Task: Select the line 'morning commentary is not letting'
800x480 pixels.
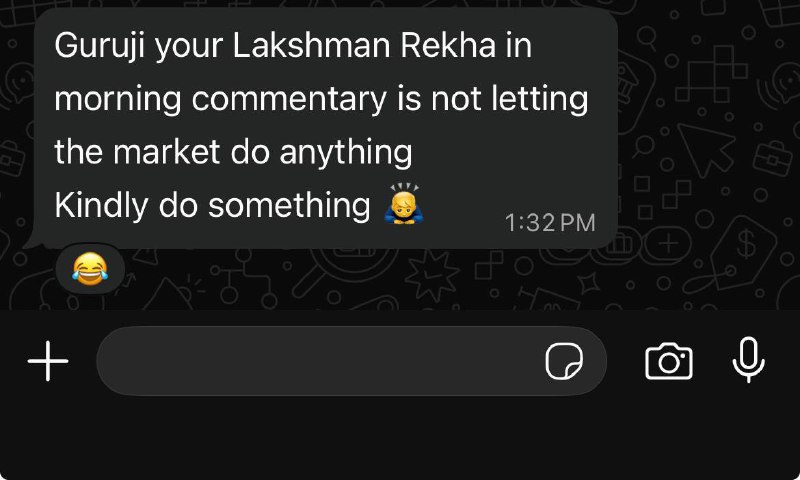Action: coord(321,99)
